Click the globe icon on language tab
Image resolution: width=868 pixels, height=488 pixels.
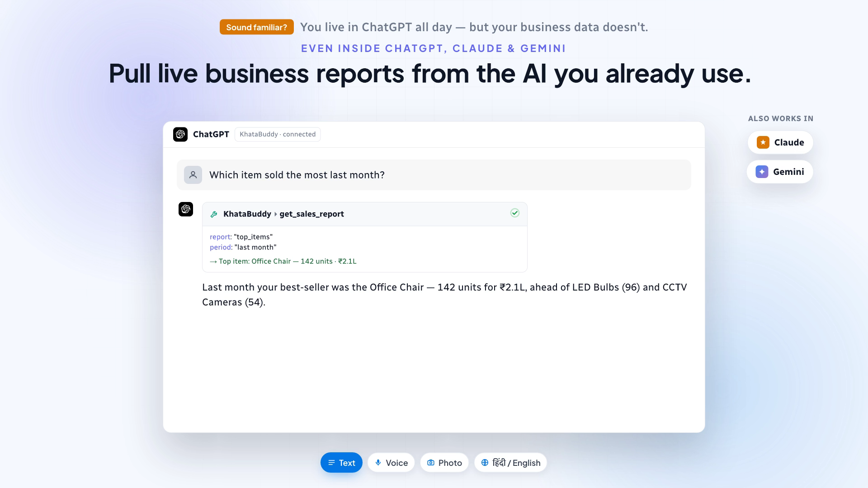tap(485, 463)
